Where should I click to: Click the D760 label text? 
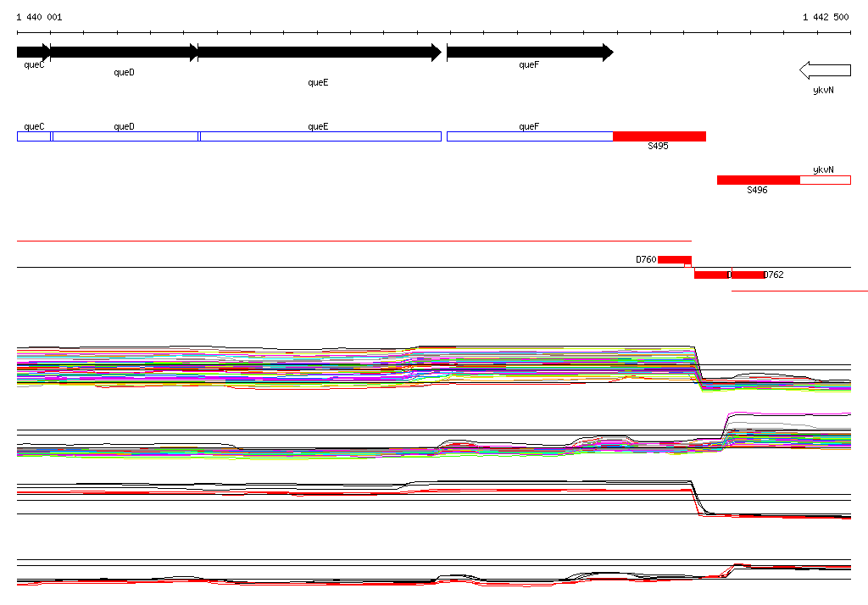646,259
